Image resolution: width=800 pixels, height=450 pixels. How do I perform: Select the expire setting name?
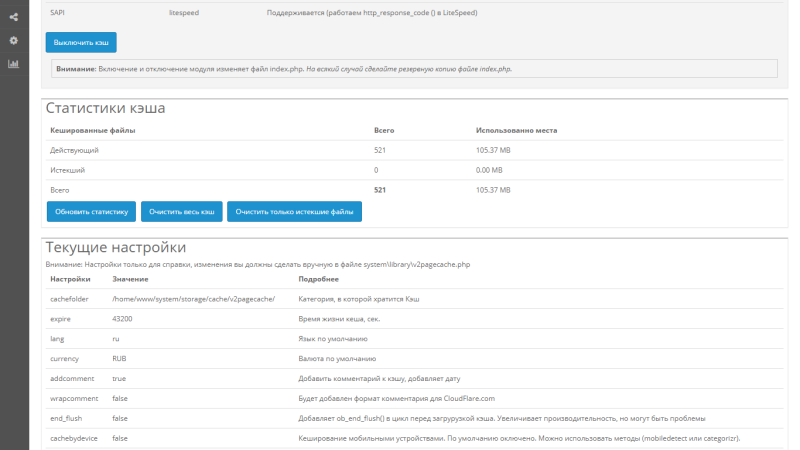[60, 319]
